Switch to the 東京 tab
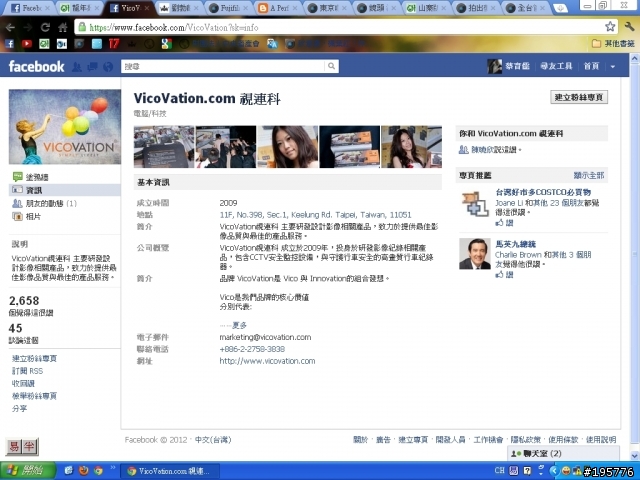 [x=328, y=8]
